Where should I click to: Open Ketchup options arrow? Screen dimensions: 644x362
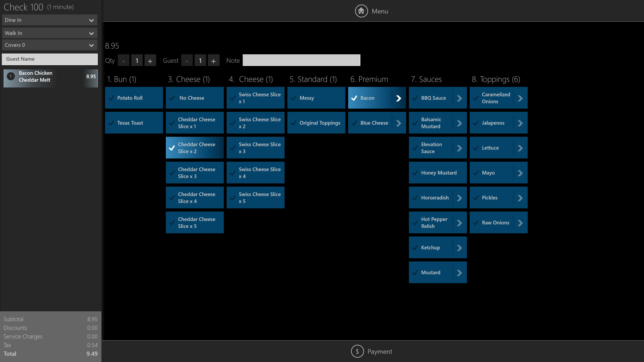click(459, 248)
